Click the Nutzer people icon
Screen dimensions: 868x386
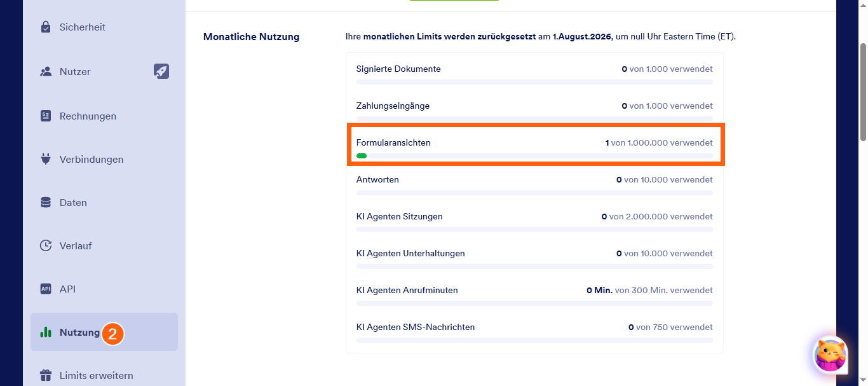[46, 72]
